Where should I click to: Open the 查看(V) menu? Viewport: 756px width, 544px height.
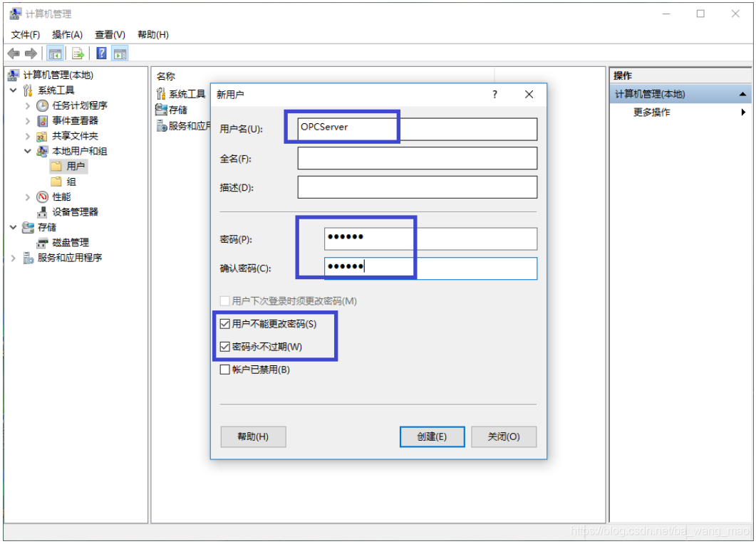pyautogui.click(x=110, y=35)
